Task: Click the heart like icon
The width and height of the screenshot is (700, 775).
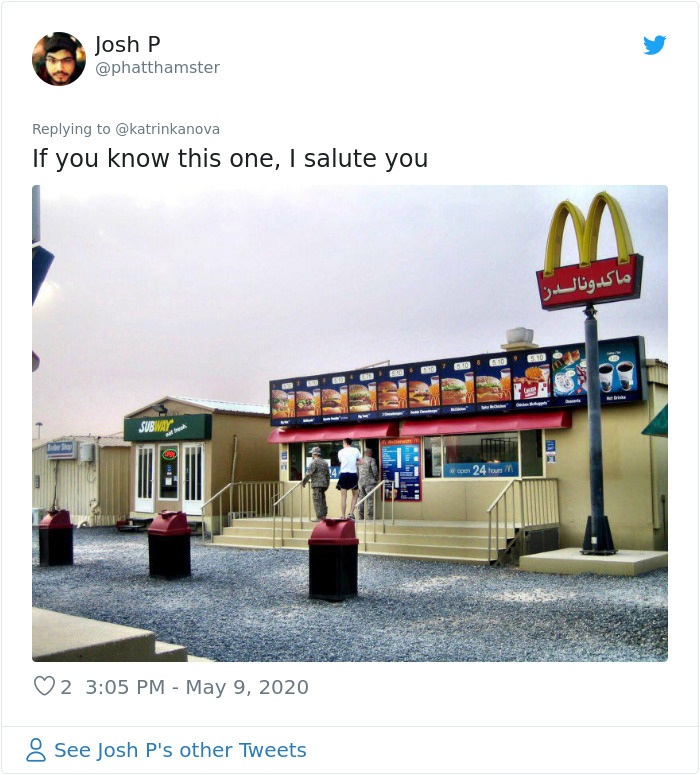Action: click(x=44, y=686)
